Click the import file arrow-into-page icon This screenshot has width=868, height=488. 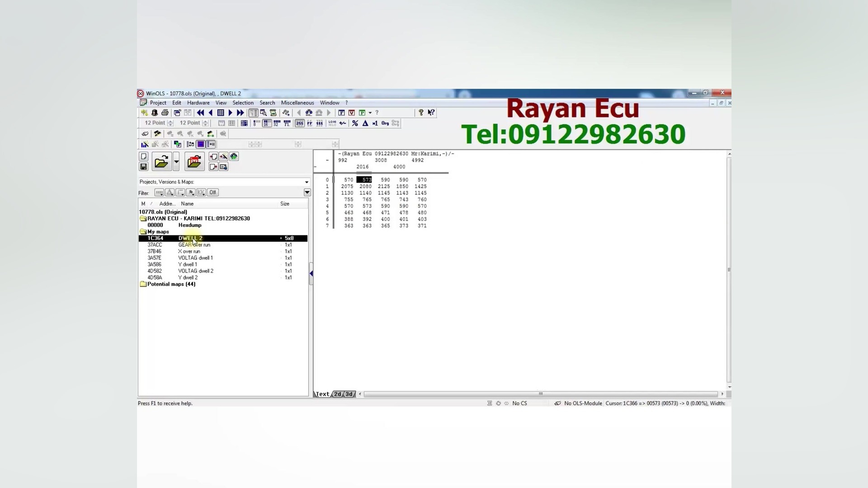tap(213, 156)
